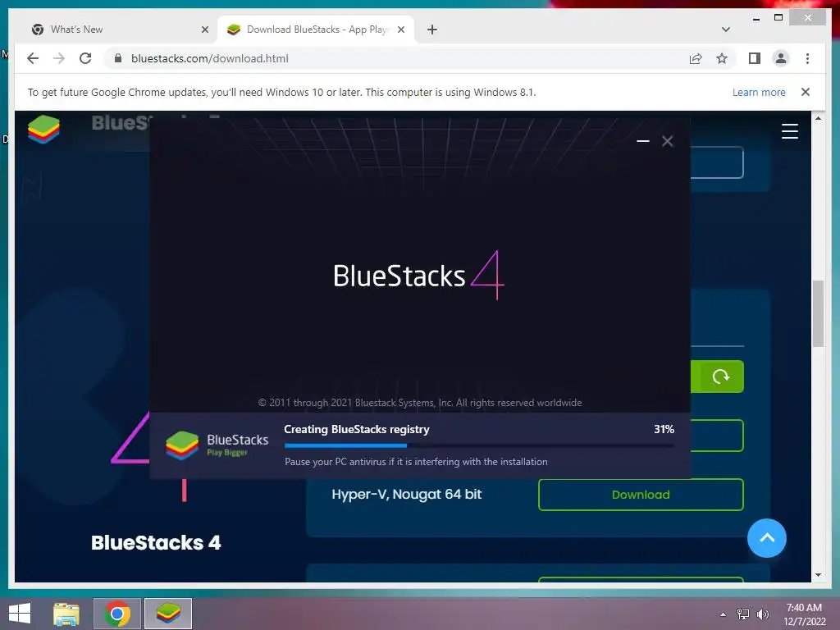Dismiss the Chrome update infobar
840x630 pixels.
806,92
